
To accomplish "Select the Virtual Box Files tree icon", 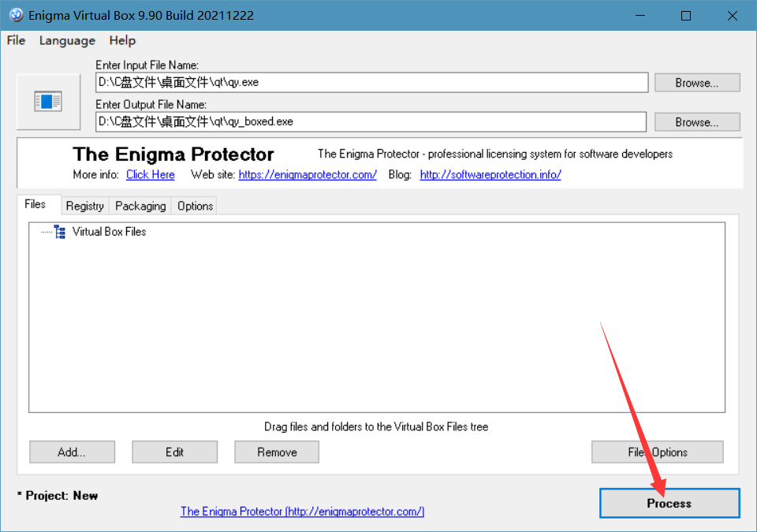I will tap(60, 232).
